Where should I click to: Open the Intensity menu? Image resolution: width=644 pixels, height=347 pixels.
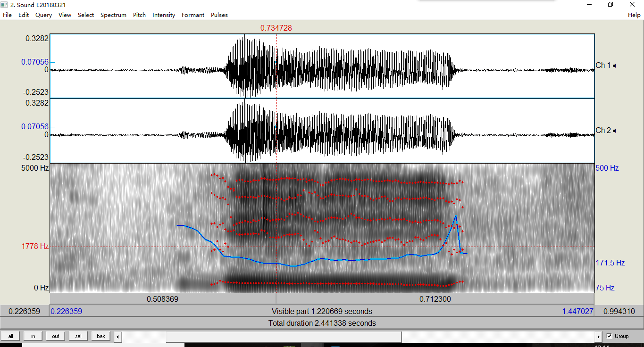point(164,15)
